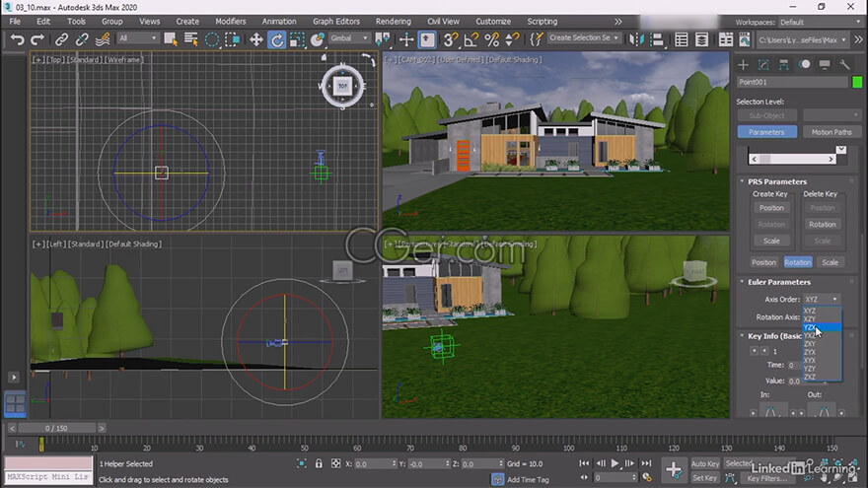868x488 pixels.
Task: Click Create Key Scale button
Action: tap(771, 241)
